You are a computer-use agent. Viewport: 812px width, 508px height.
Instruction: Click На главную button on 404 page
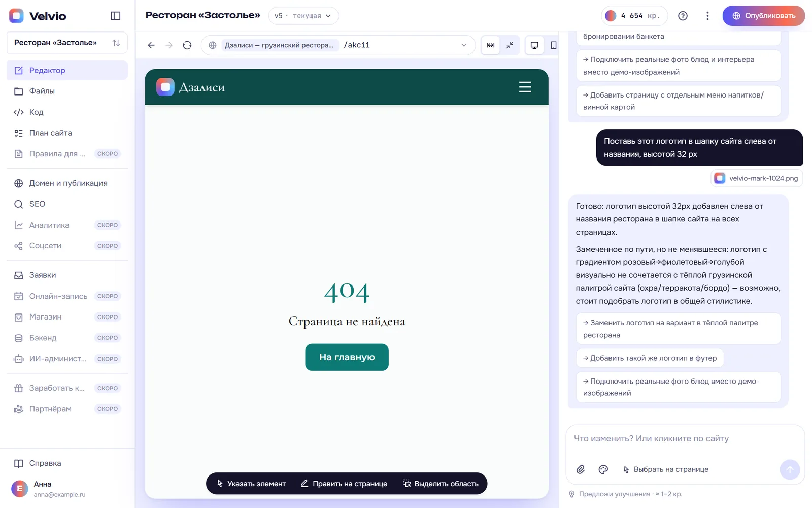(x=347, y=357)
